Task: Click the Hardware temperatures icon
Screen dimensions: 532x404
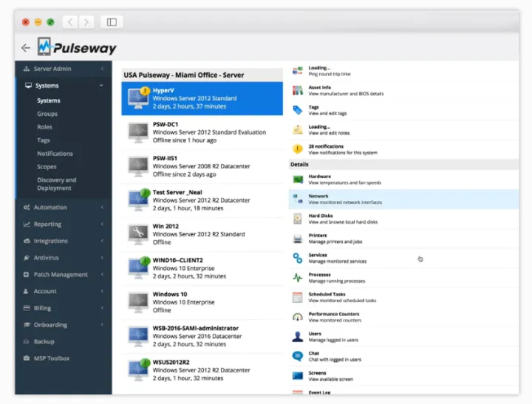Action: tap(298, 179)
